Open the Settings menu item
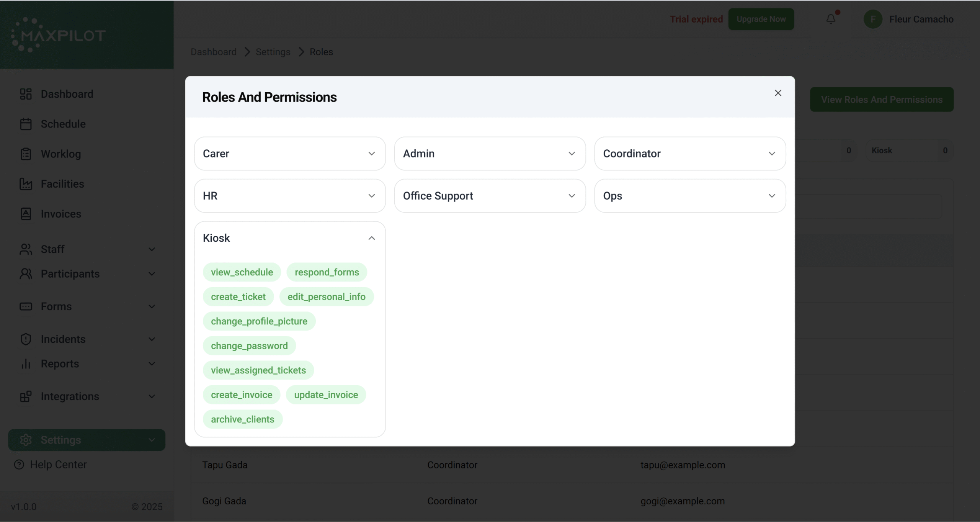The height and width of the screenshot is (522, 980). coord(87,440)
